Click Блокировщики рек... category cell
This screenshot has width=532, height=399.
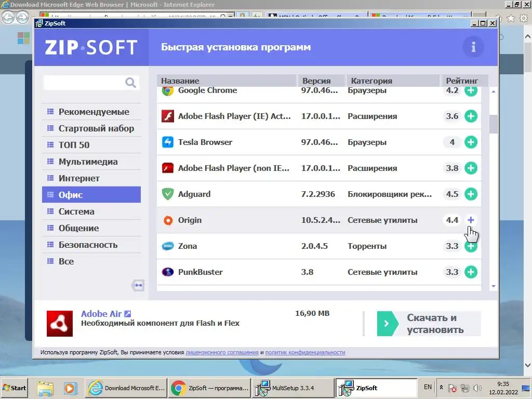pyautogui.click(x=390, y=194)
